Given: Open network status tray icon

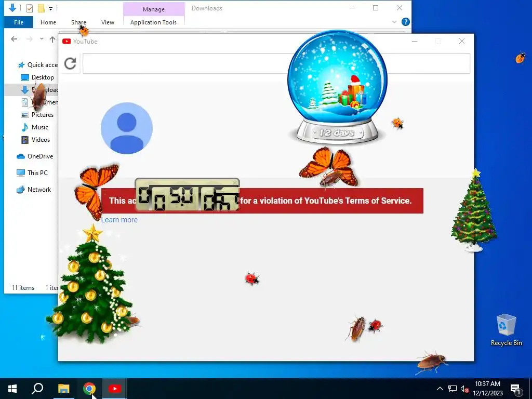Looking at the screenshot, I should [x=453, y=389].
